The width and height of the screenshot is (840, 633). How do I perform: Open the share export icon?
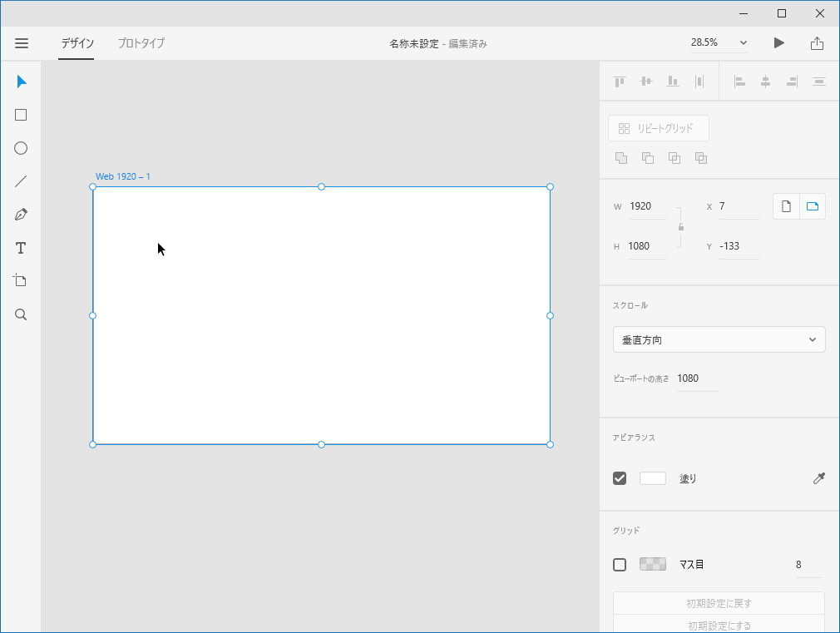pos(817,42)
